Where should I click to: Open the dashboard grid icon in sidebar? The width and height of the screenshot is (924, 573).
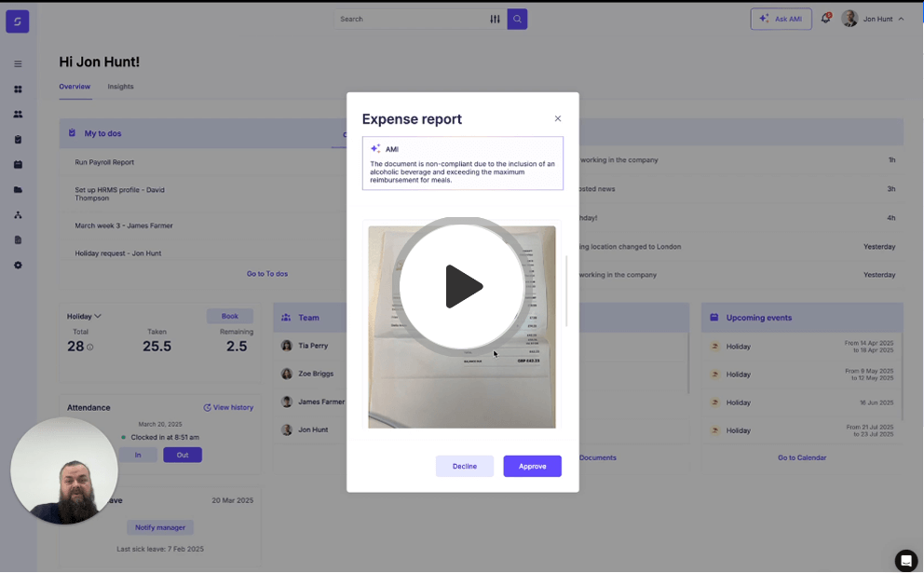(18, 89)
